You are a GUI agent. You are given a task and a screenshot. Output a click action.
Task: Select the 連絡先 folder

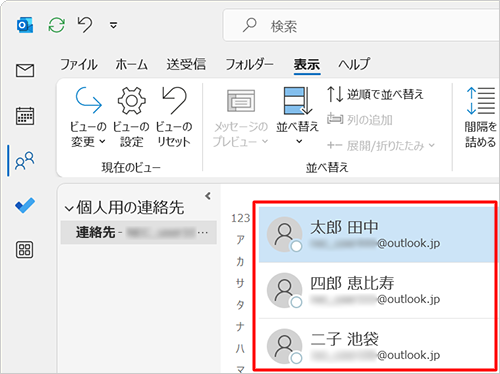pos(139,232)
